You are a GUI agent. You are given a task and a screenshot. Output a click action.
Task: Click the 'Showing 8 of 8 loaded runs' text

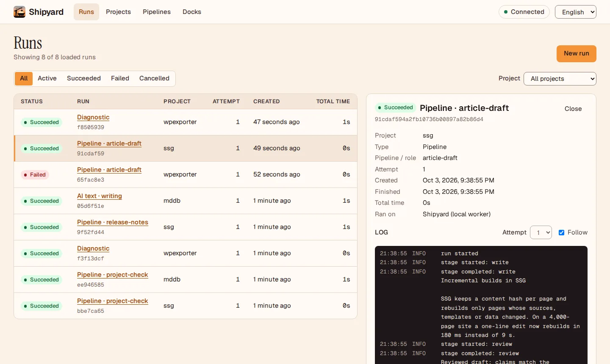tap(55, 57)
